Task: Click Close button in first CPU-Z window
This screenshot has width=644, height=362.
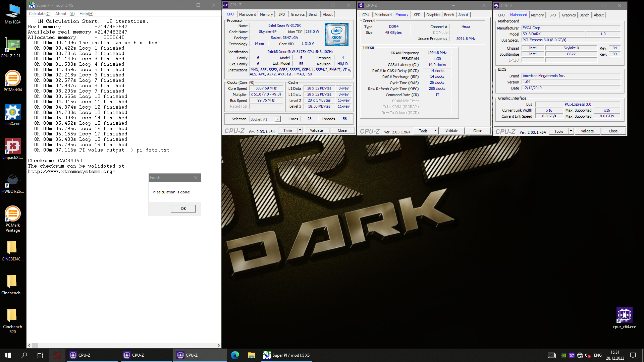Action: [342, 130]
